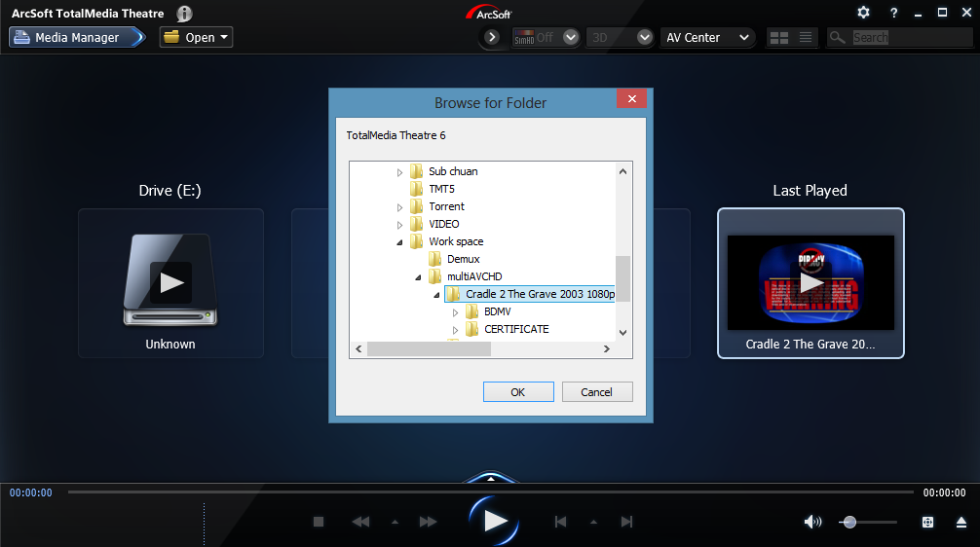Open the Media Manager panel
The image size is (980, 547).
[77, 37]
